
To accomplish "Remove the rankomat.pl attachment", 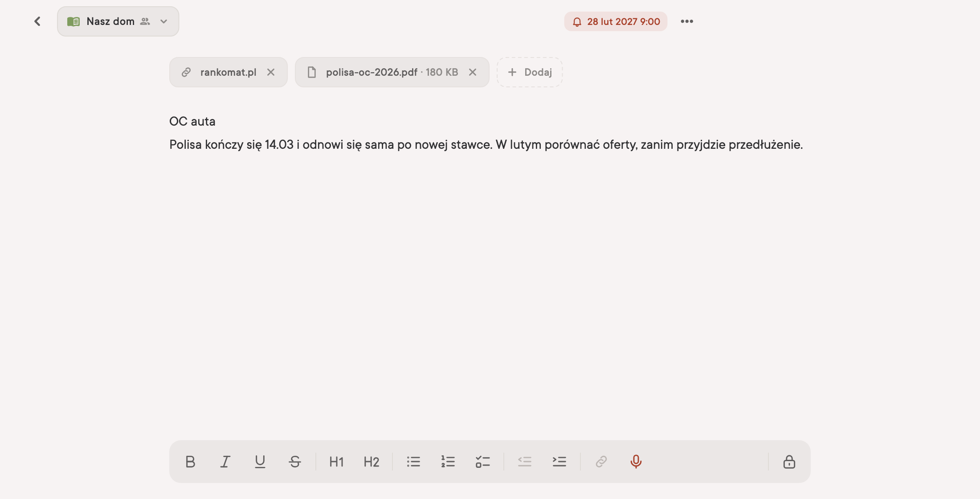I will (271, 72).
